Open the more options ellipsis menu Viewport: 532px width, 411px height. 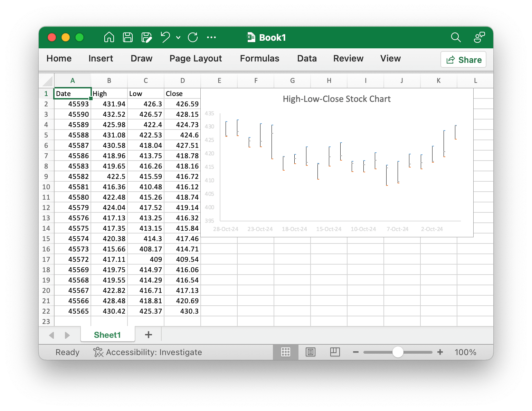pyautogui.click(x=211, y=37)
